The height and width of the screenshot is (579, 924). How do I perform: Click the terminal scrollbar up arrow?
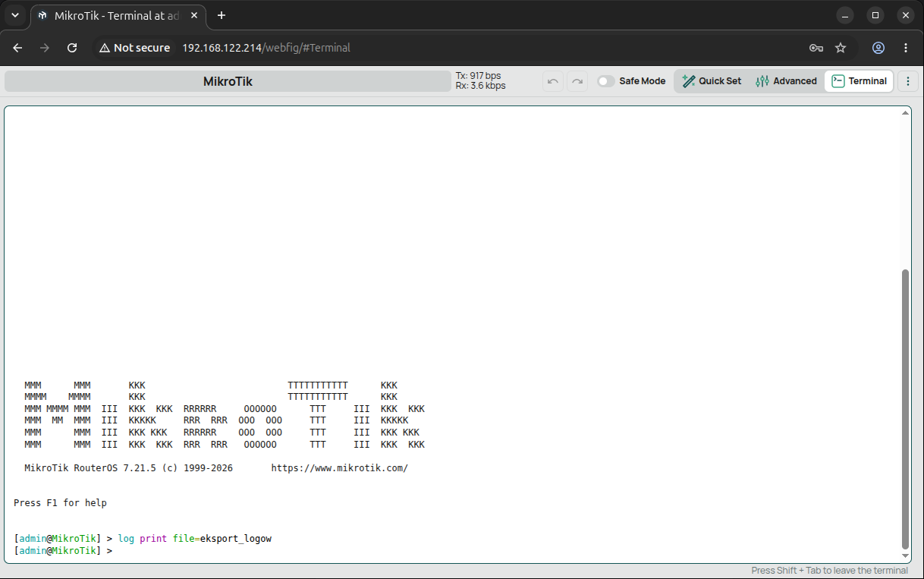[x=905, y=112]
